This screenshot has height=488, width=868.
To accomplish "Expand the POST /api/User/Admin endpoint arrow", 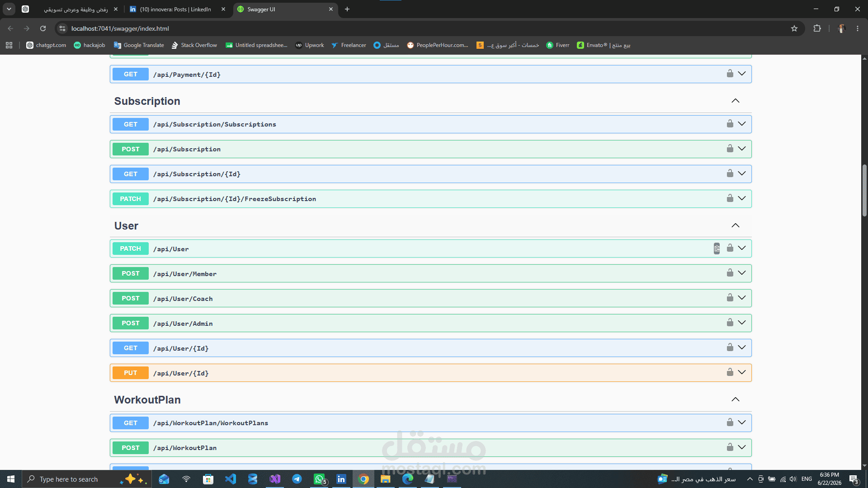I will [742, 323].
